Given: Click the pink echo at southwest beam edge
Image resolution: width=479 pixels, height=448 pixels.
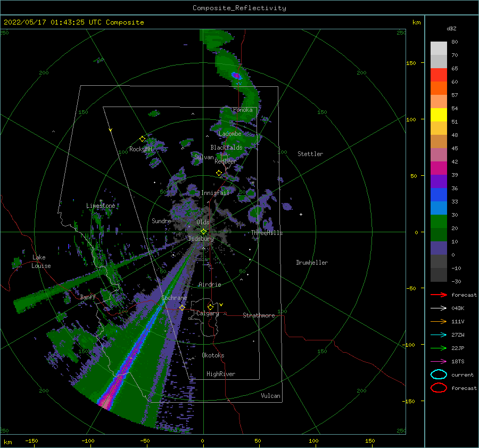Looking at the screenshot, I should pos(106,401).
